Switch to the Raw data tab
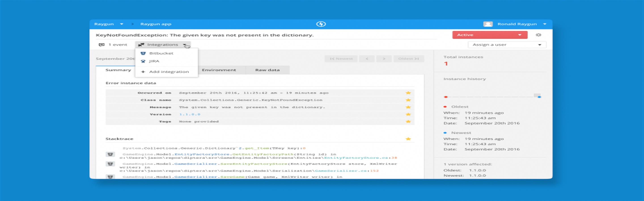 [x=267, y=70]
